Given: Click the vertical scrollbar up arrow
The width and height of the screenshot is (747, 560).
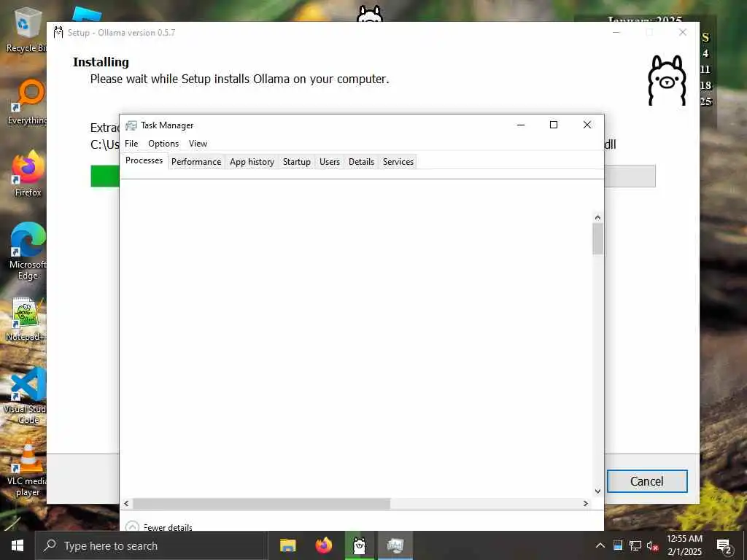Looking at the screenshot, I should (597, 217).
